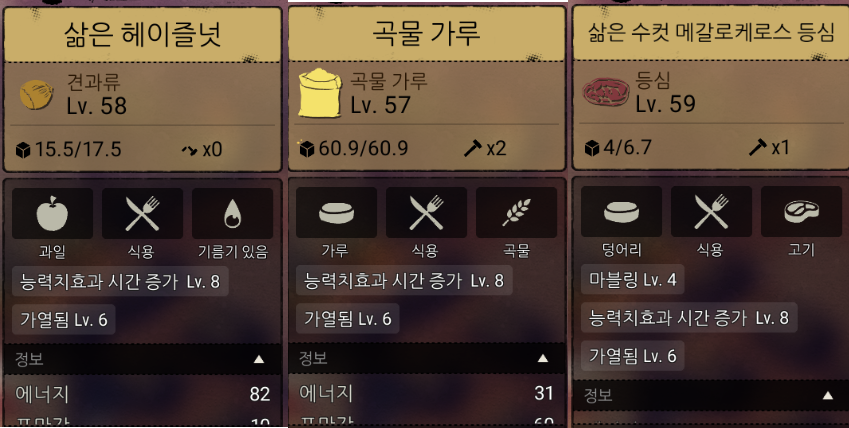Click the 식용 fork and knife icon under 곡물 가루
The width and height of the screenshot is (849, 428).
coord(426,212)
